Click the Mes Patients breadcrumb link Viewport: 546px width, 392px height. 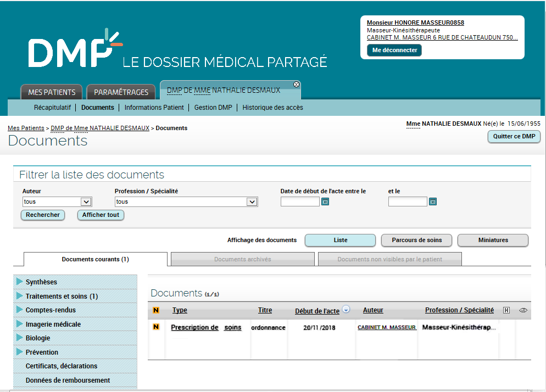tap(26, 128)
